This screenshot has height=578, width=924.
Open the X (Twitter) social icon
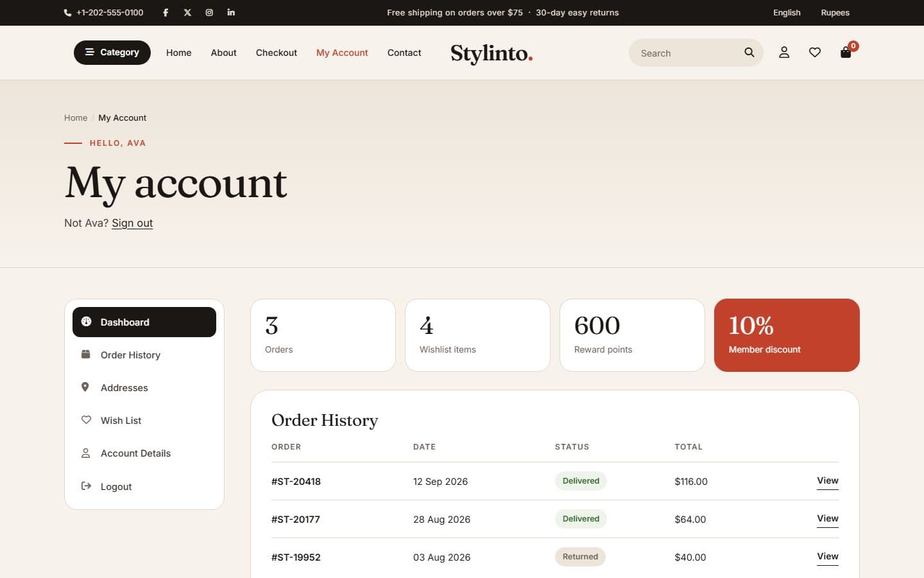[187, 12]
